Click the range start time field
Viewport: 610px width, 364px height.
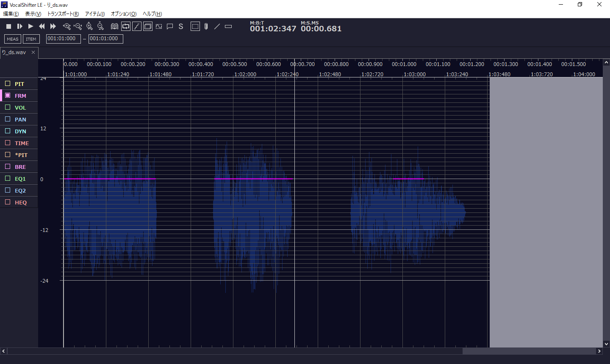63,39
